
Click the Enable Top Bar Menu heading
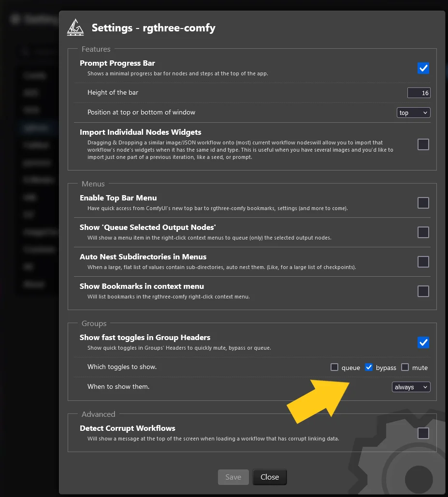click(x=118, y=198)
